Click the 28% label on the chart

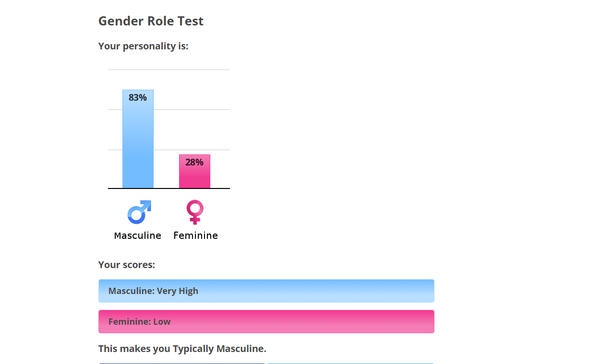point(194,162)
